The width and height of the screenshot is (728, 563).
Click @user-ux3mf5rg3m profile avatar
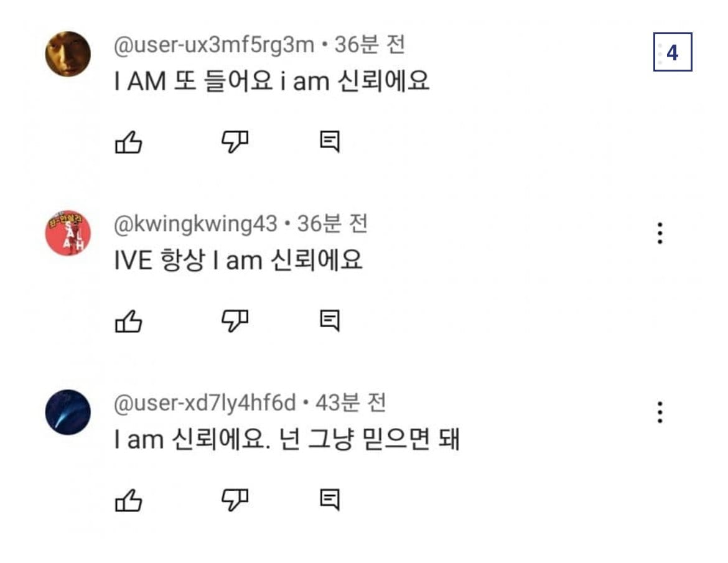(68, 54)
